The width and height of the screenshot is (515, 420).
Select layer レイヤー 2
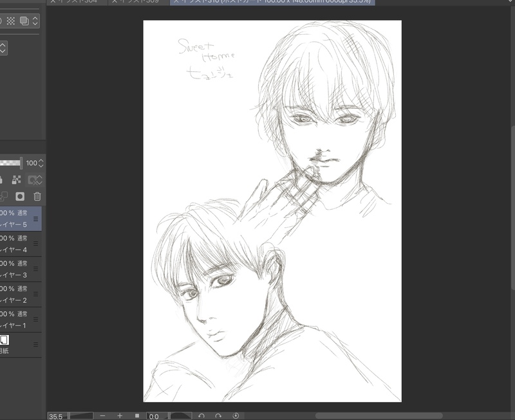[21, 295]
